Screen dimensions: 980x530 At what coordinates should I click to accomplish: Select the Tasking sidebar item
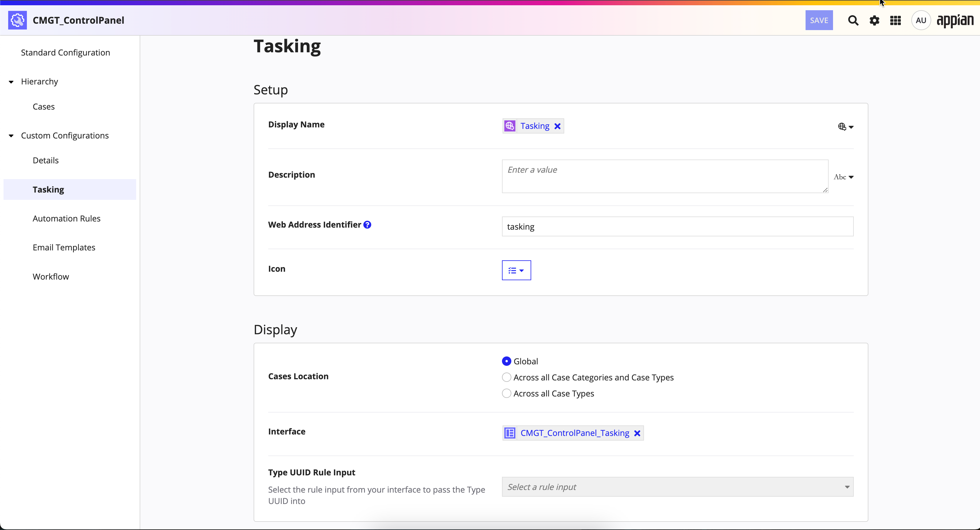click(70, 190)
